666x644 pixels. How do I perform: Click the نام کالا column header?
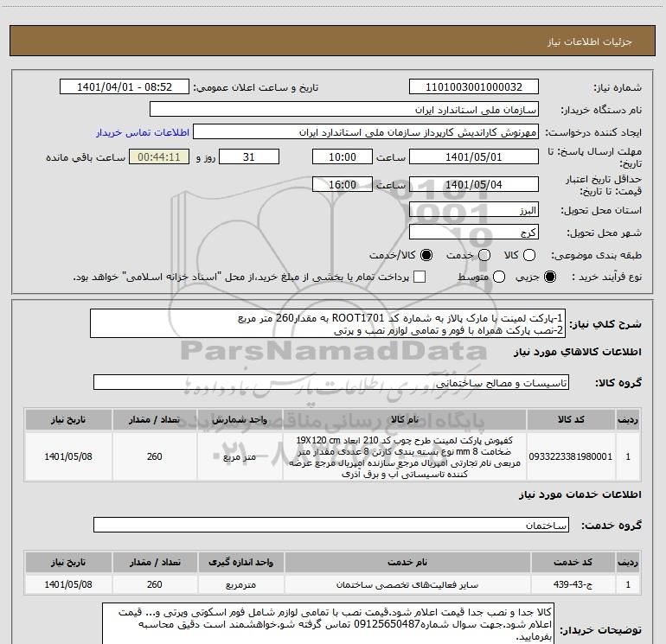405,420
